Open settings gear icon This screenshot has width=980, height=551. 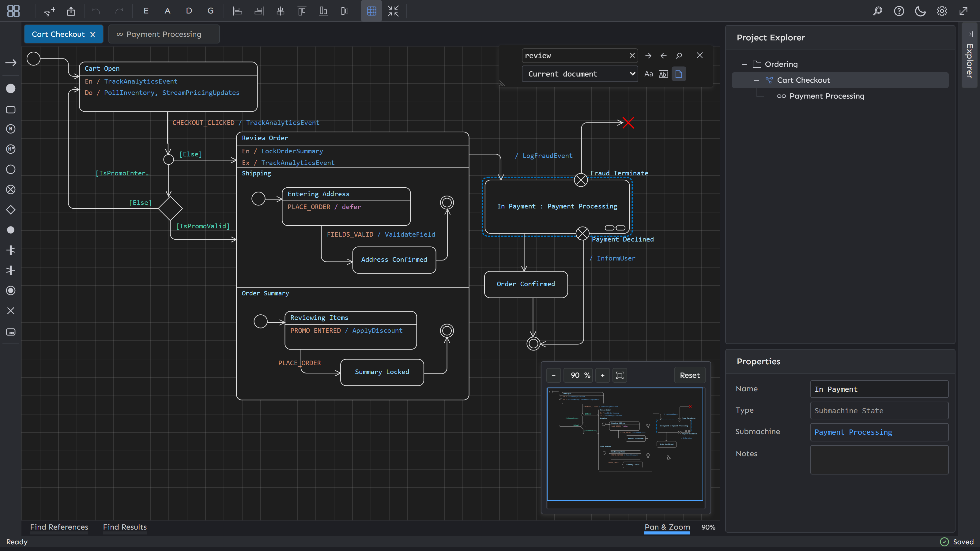942,11
